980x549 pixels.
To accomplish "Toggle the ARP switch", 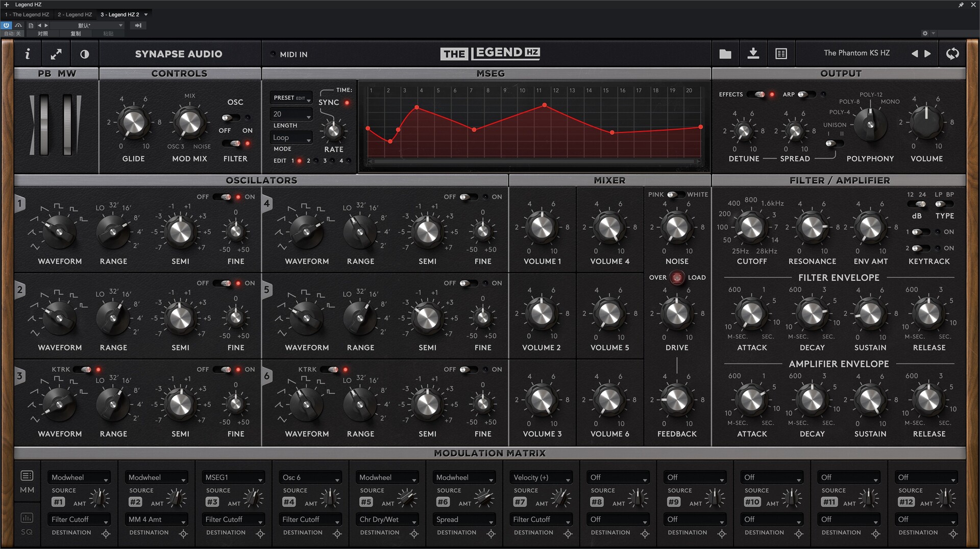I will [806, 94].
